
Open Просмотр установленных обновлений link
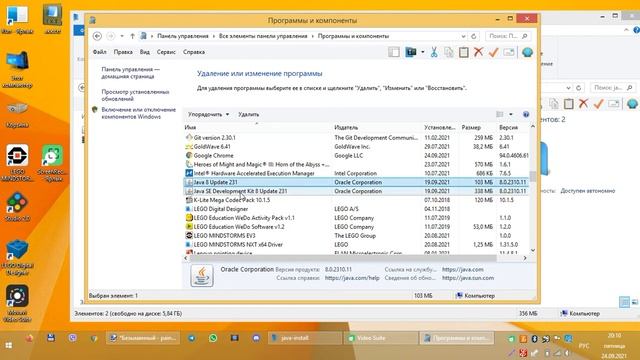coord(135,95)
